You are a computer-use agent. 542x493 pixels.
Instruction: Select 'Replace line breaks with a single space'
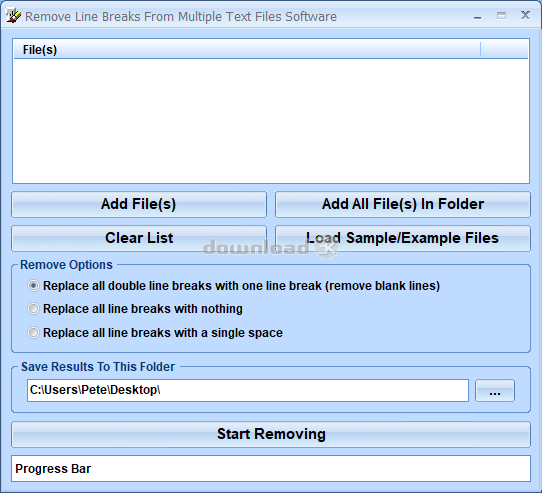pyautogui.click(x=33, y=333)
